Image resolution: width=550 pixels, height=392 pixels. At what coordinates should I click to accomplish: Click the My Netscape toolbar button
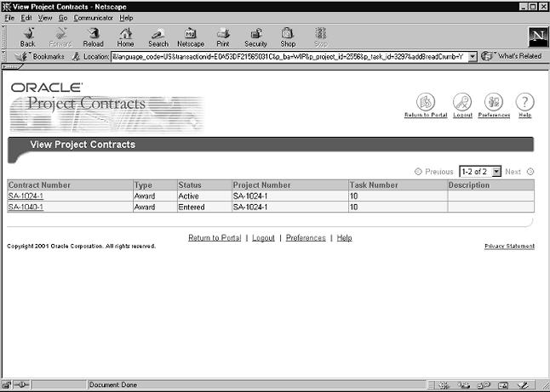coord(191,37)
